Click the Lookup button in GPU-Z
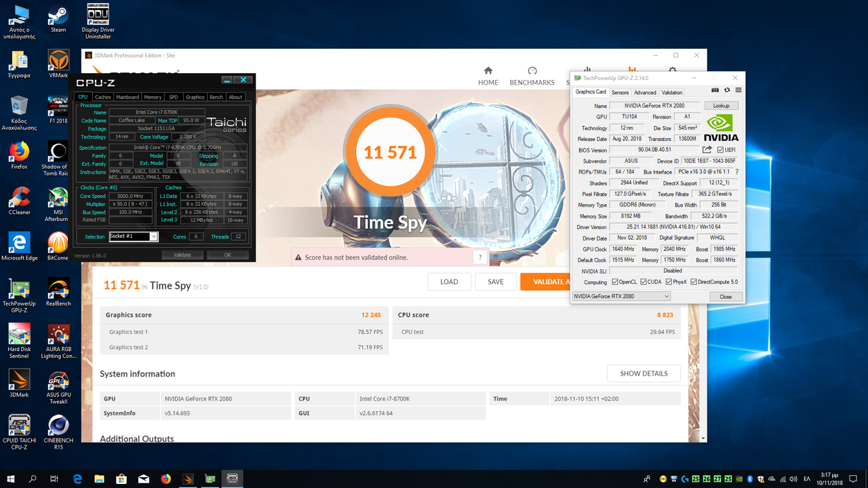This screenshot has height=488, width=868. [722, 106]
